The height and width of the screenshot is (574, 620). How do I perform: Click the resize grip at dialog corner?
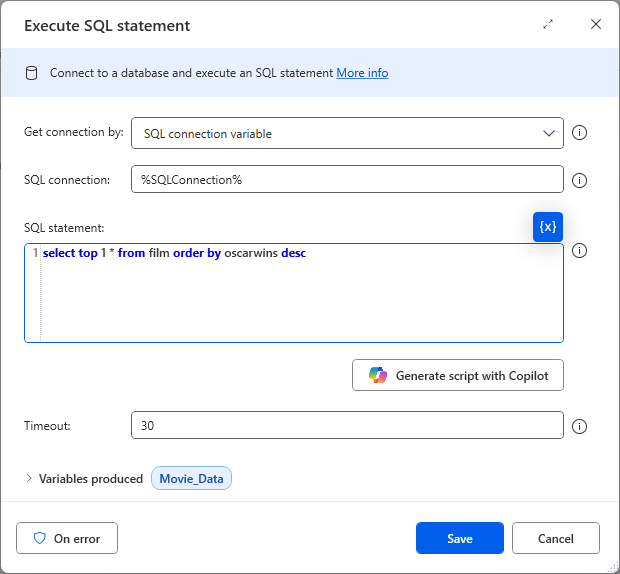pyautogui.click(x=613, y=567)
